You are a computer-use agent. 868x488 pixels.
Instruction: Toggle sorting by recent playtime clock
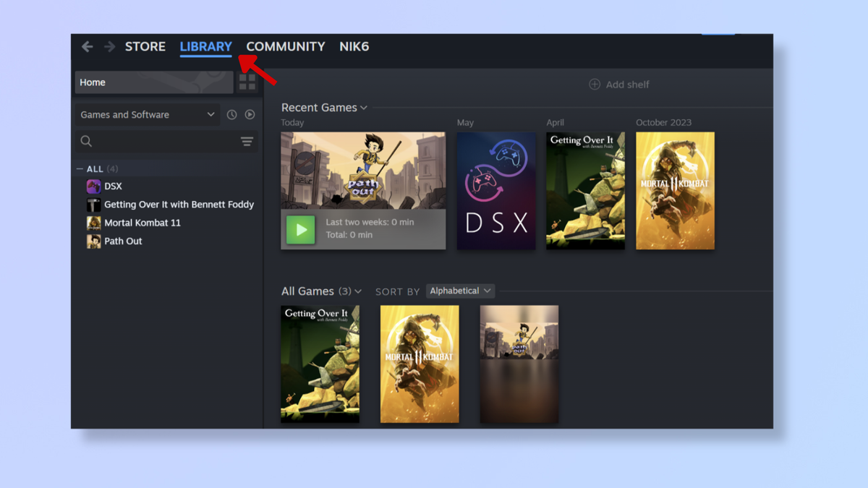231,114
